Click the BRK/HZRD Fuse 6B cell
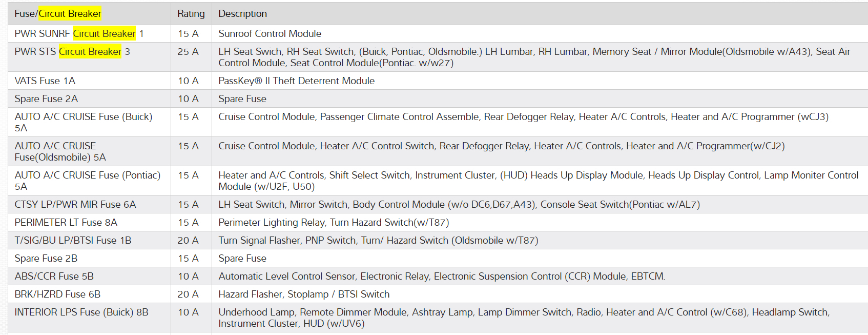 click(57, 294)
